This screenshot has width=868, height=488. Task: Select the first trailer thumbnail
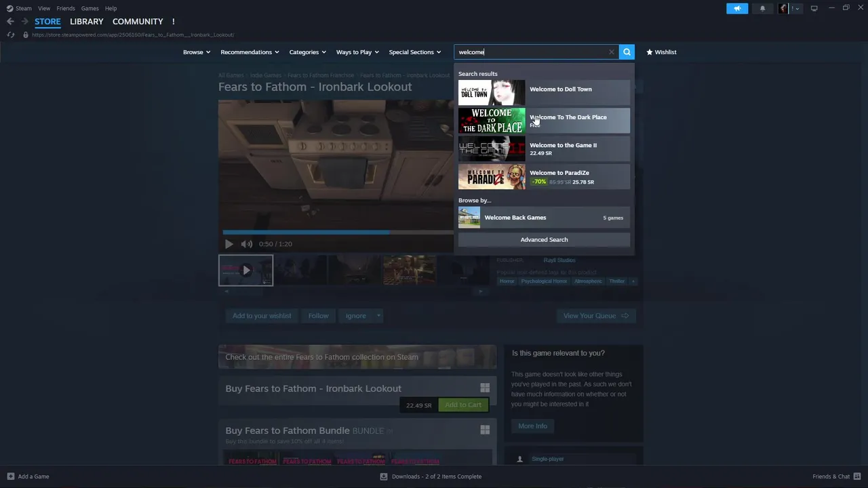tap(245, 270)
